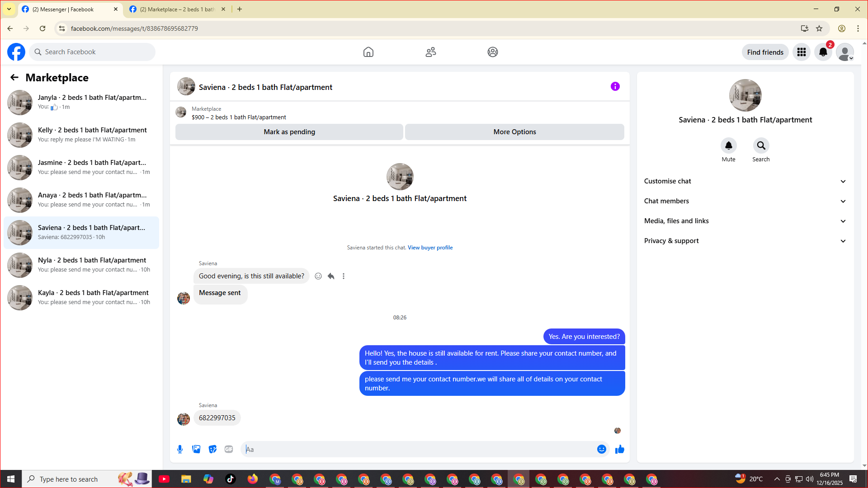Open Firefox from the taskbar
This screenshot has height=488, width=868.
point(253,479)
